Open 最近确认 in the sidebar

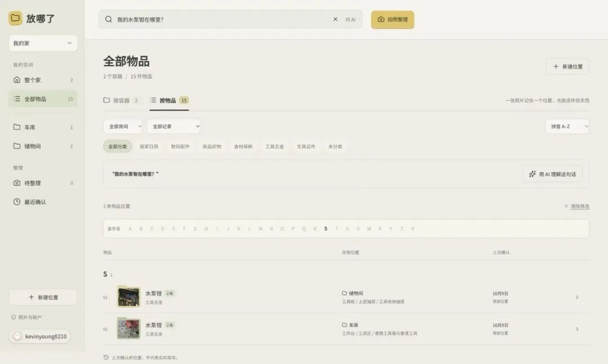(43, 202)
